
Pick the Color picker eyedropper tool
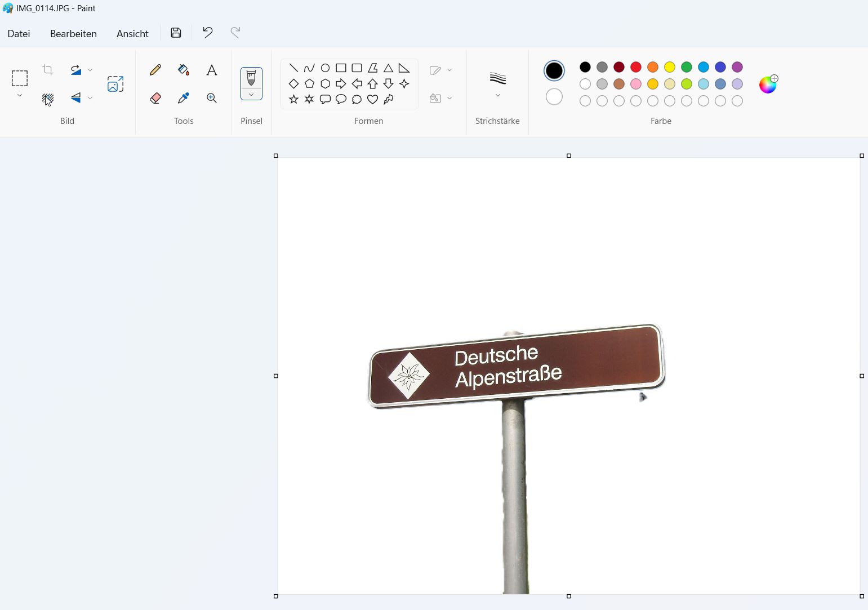coord(183,98)
